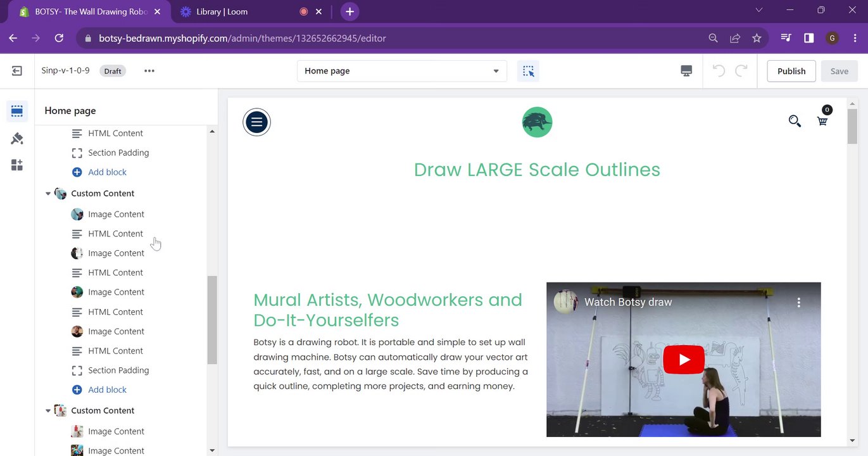Open the App embeds icon
868x456 pixels.
pyautogui.click(x=17, y=165)
